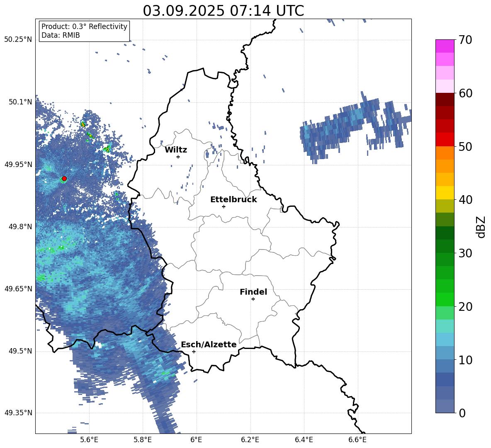The width and height of the screenshot is (491, 448).
Task: Click the 5.8°E longitude label
Action: click(143, 440)
